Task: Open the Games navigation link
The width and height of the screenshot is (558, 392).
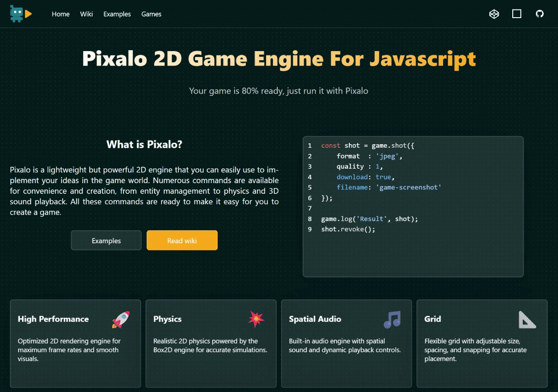Action: [151, 14]
